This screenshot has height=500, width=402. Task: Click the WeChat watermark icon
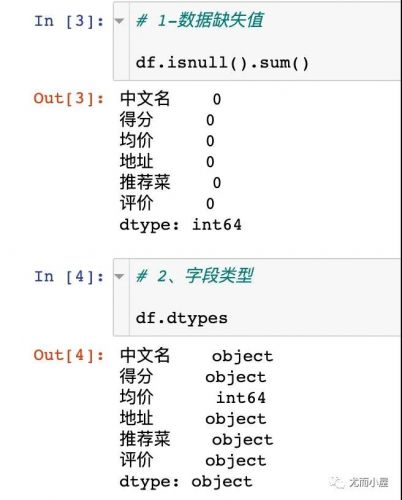click(337, 482)
